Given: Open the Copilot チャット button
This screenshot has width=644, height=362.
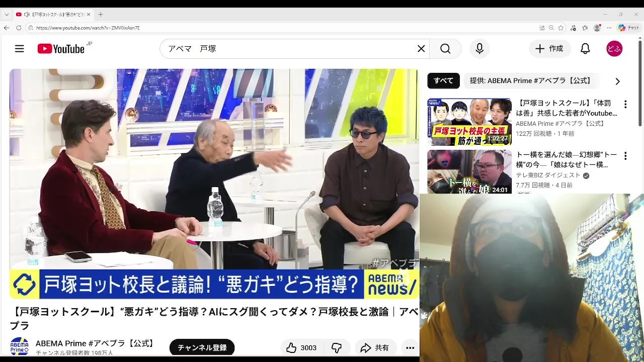Looking at the screenshot, I should (628, 28).
